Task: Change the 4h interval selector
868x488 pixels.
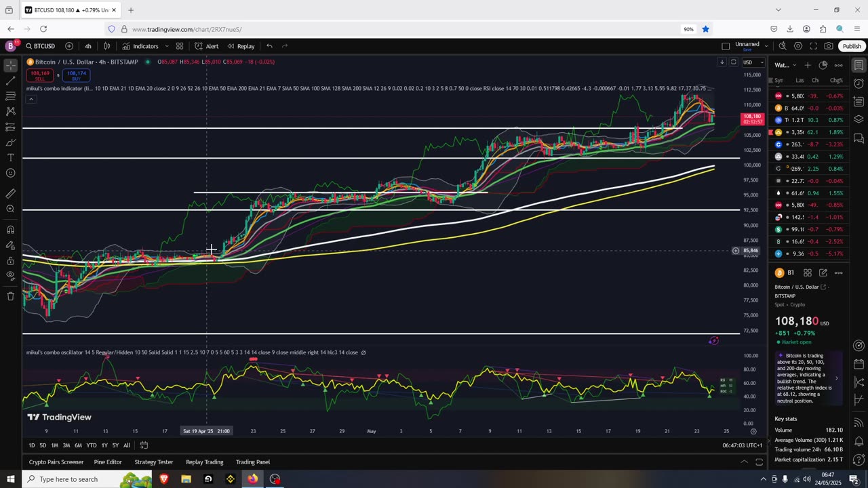Action: point(88,46)
